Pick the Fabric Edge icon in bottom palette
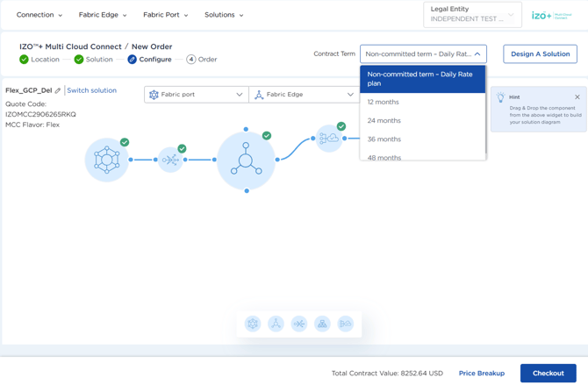The height and width of the screenshot is (385, 588). [x=276, y=324]
